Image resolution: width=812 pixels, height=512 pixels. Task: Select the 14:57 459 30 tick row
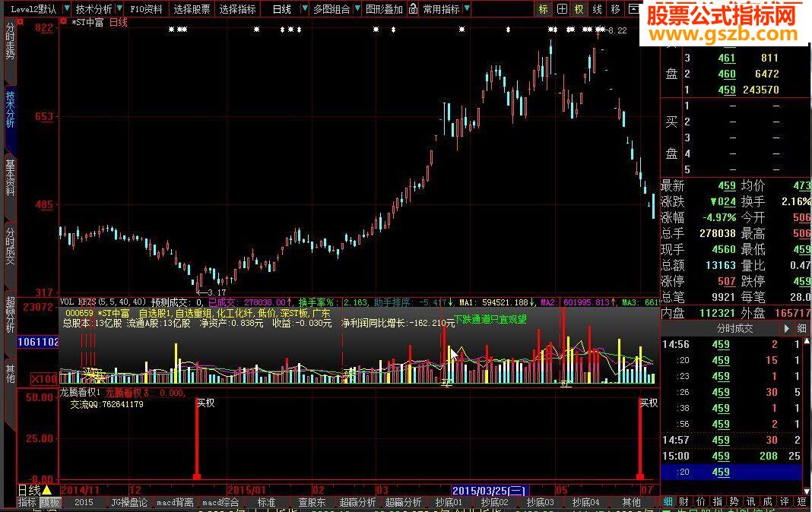[731, 440]
